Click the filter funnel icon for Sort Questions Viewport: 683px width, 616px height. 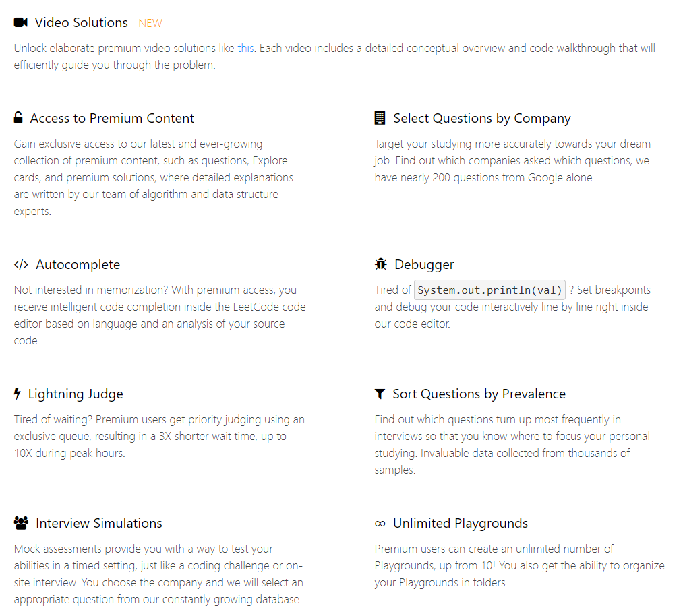tap(380, 394)
